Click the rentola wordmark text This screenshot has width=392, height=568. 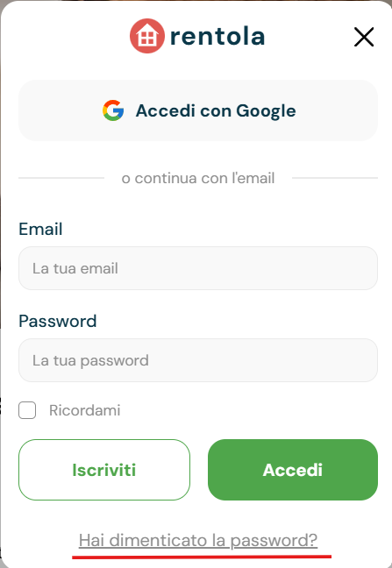pyautogui.click(x=217, y=36)
